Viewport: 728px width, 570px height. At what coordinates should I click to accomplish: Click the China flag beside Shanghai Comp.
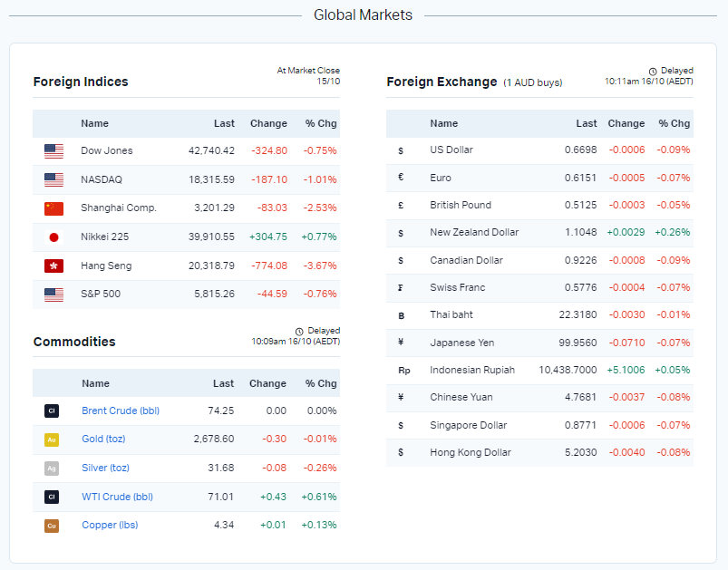pyautogui.click(x=53, y=208)
